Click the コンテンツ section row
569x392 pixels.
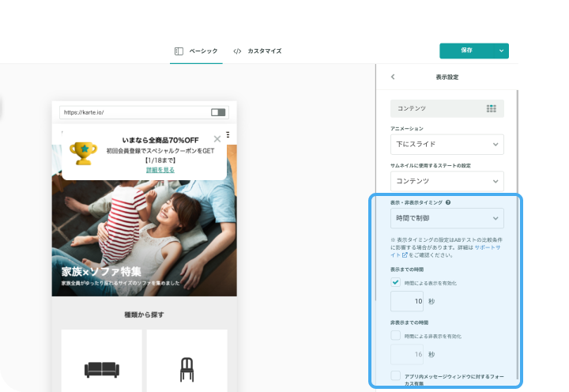[x=447, y=108]
